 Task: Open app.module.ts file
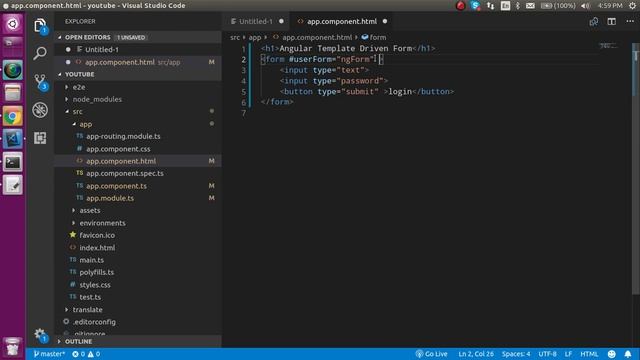(x=138, y=198)
